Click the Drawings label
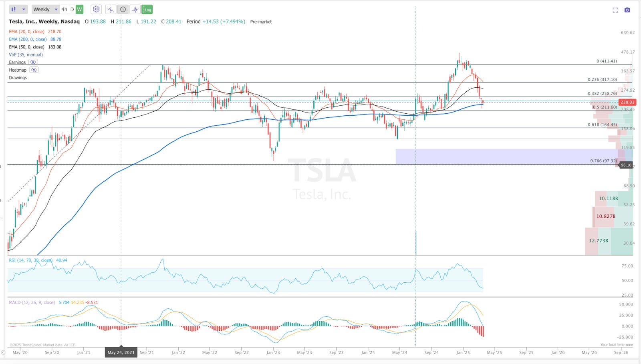 [x=18, y=78]
